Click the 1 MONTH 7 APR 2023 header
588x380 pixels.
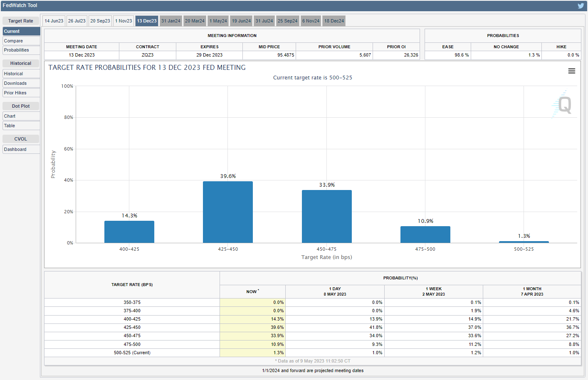coord(532,291)
